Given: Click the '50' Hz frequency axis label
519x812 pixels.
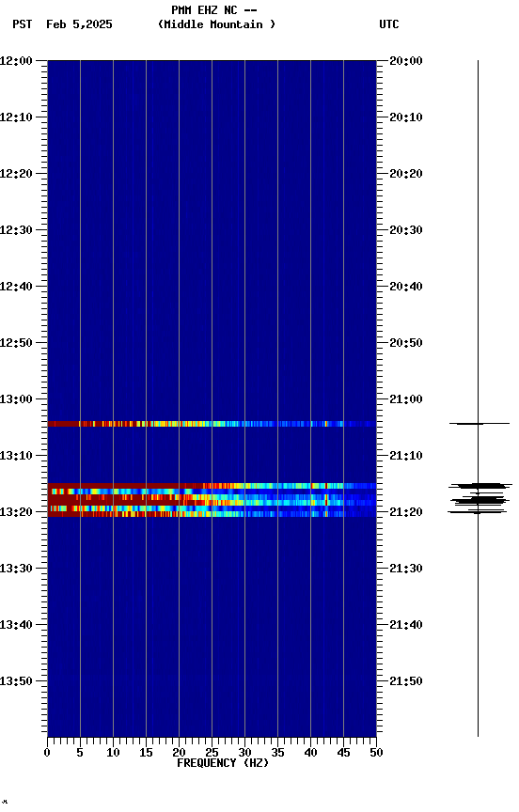Looking at the screenshot, I should pos(376,753).
